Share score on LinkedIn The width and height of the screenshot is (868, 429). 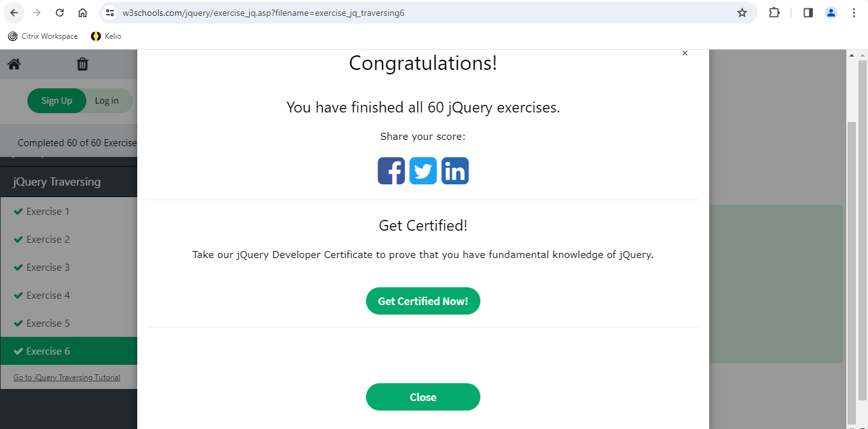[455, 171]
